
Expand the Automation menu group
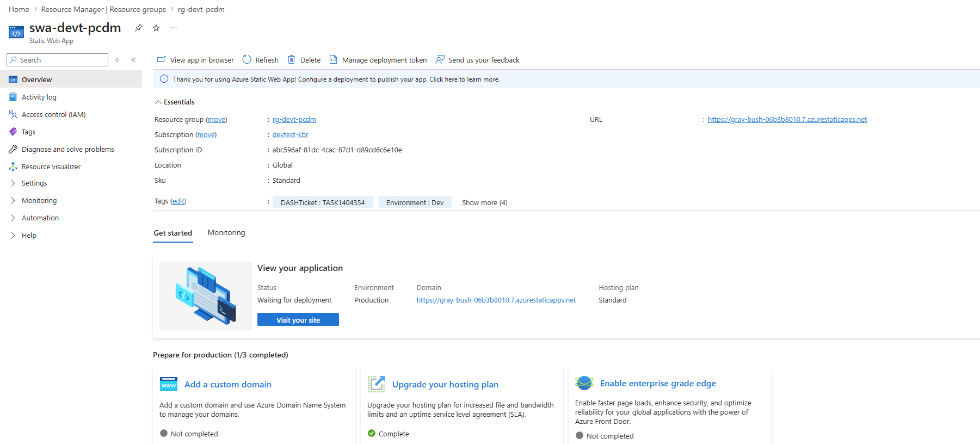click(x=13, y=218)
